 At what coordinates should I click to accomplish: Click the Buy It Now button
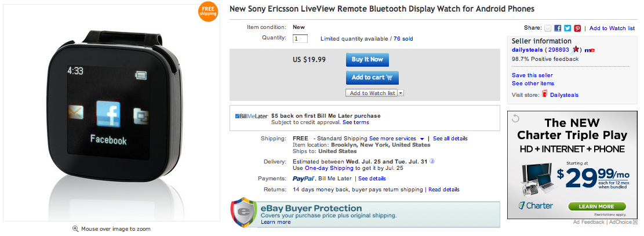[x=368, y=60]
